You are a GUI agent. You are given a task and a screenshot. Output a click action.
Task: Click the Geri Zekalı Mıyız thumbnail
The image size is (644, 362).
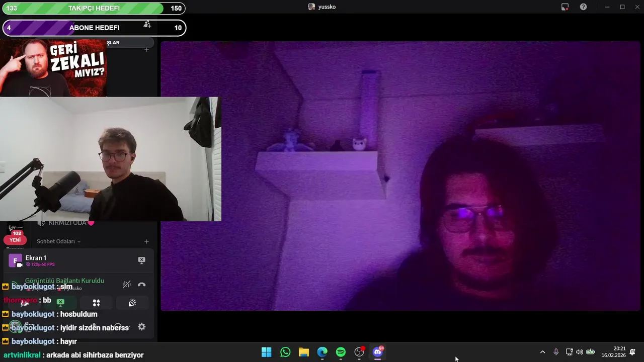pos(53,68)
